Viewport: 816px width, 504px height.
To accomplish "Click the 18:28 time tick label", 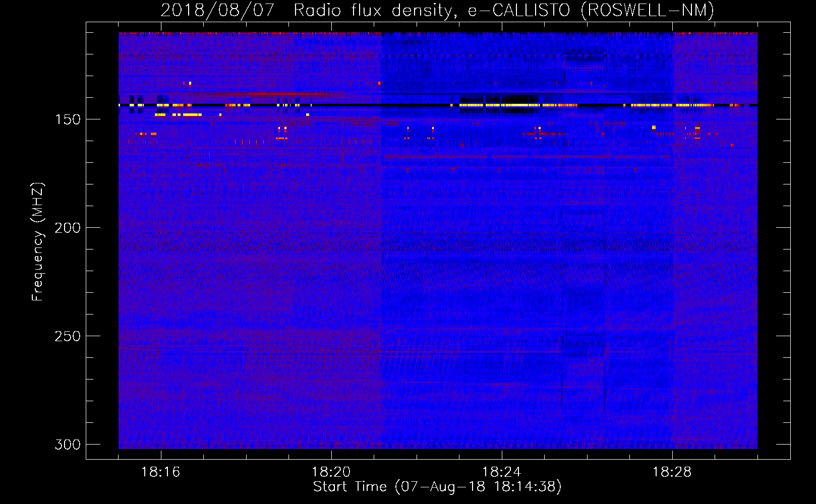I will (672, 472).
